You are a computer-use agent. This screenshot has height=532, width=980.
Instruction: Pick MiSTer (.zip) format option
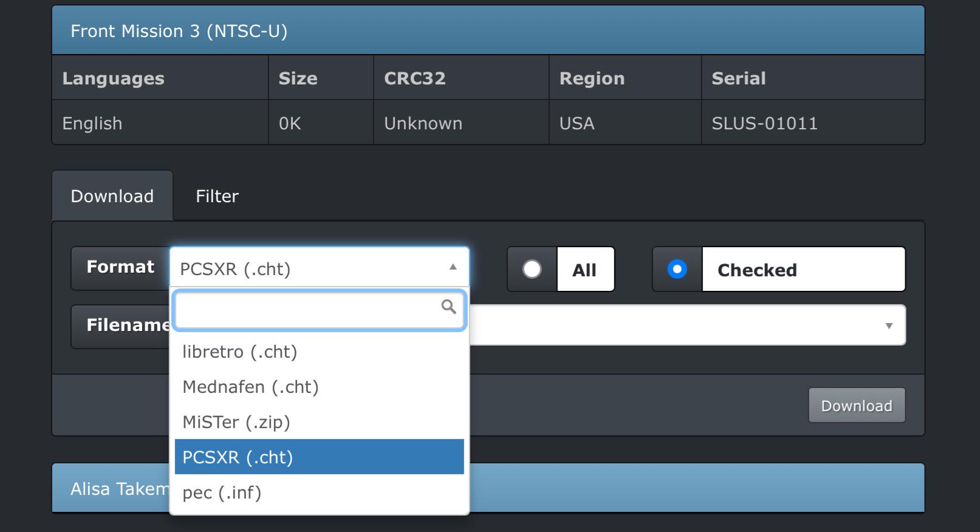tap(236, 422)
